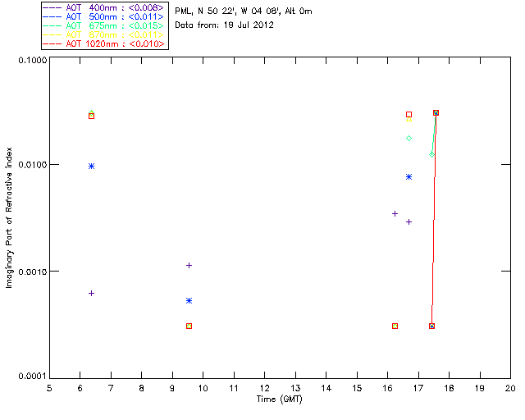Click green diamond marker near time 16.7

(409, 139)
